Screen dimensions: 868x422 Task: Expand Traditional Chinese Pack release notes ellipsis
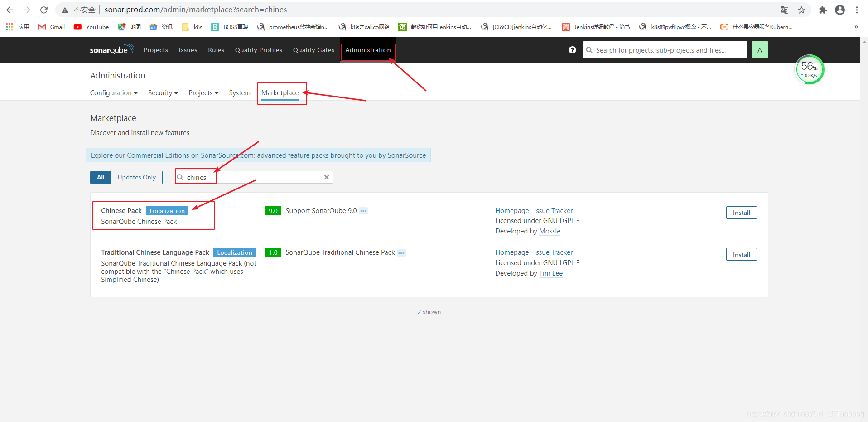401,253
